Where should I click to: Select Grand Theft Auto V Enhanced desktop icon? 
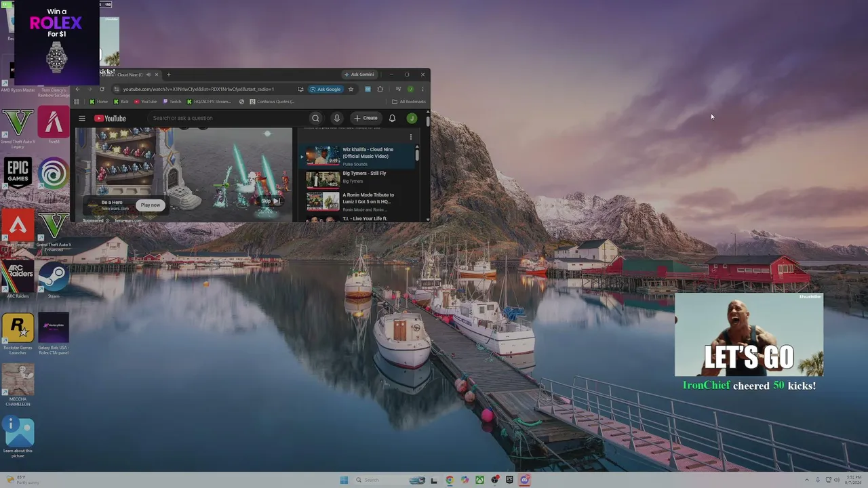coord(54,232)
